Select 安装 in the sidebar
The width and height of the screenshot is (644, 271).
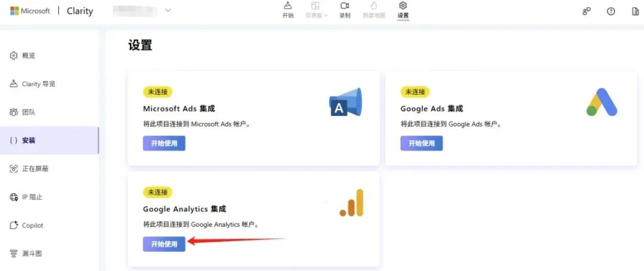49,140
